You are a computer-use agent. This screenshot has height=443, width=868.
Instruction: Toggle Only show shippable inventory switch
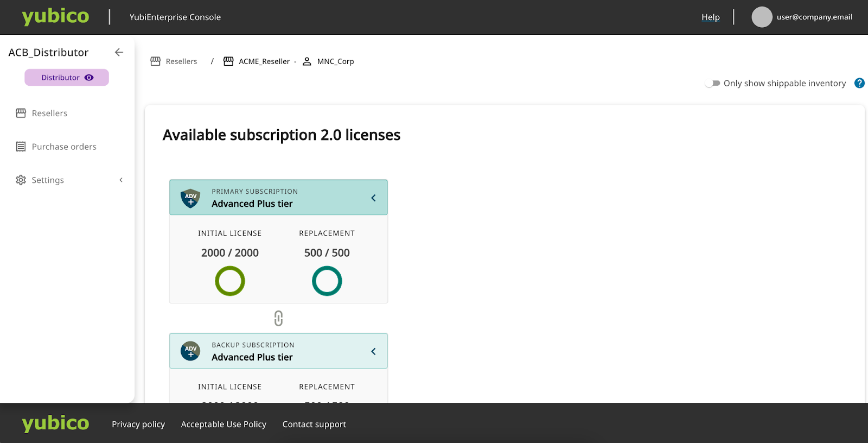coord(712,83)
